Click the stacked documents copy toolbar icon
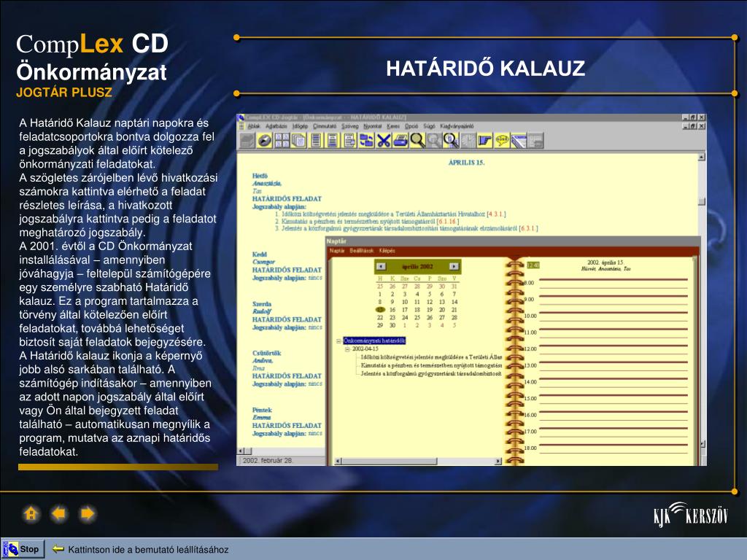The width and height of the screenshot is (747, 560). pyautogui.click(x=298, y=141)
